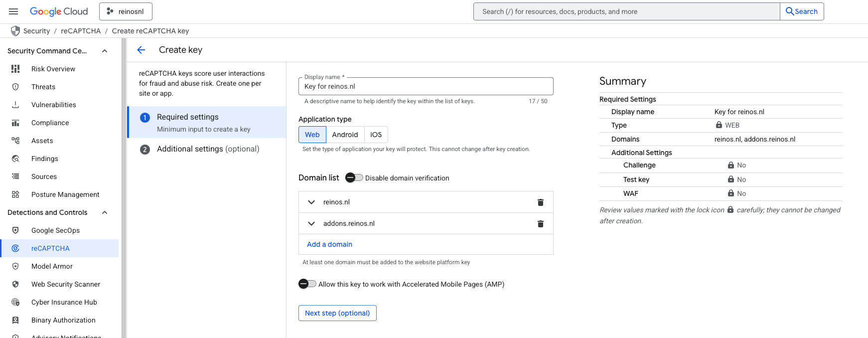
Task: Select iOS application type
Action: pos(376,135)
